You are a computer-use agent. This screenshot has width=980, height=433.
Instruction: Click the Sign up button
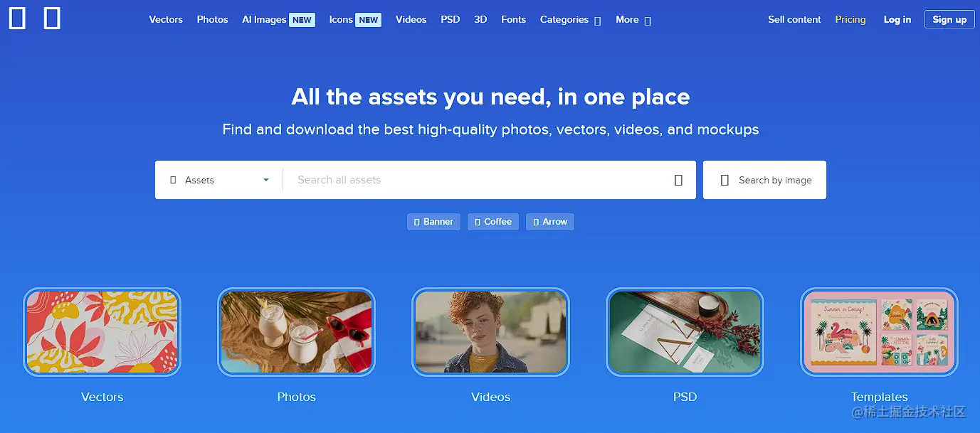point(949,19)
